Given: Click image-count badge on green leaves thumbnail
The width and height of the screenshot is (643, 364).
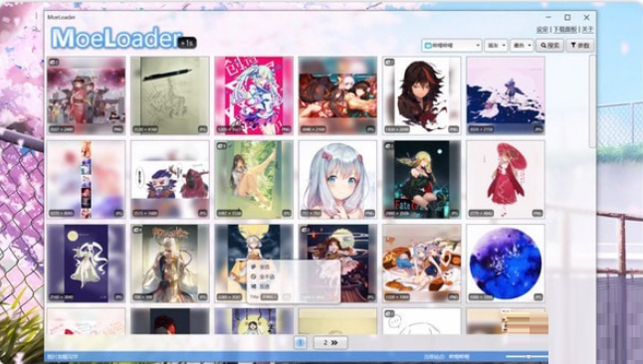Looking at the screenshot, I should click(x=221, y=146).
